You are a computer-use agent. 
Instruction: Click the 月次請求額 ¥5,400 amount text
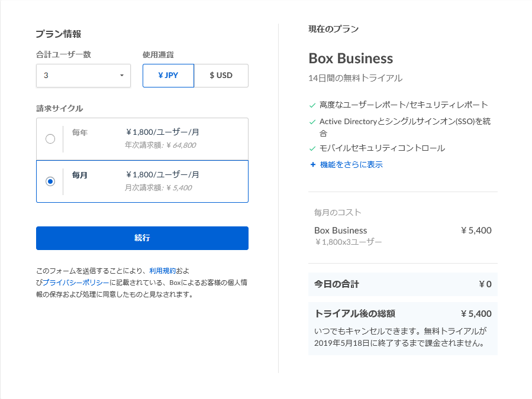click(158, 188)
